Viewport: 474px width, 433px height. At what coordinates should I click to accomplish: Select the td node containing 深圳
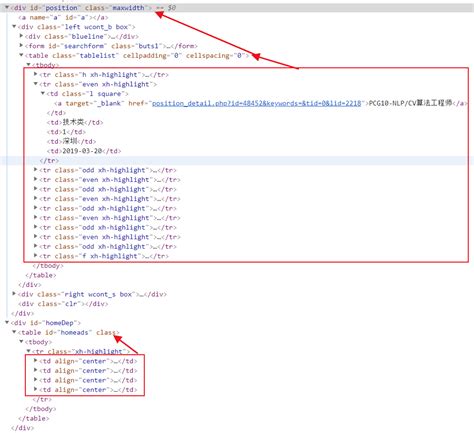pos(71,141)
